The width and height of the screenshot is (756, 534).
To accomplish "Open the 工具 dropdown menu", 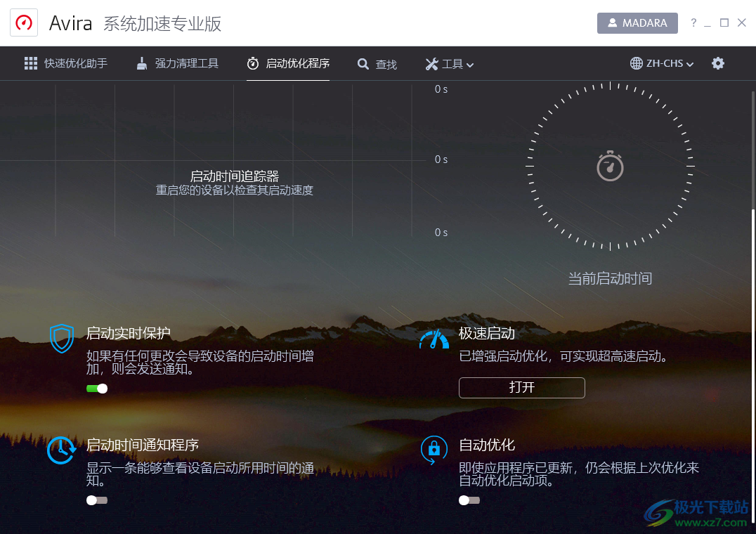I will [x=450, y=63].
